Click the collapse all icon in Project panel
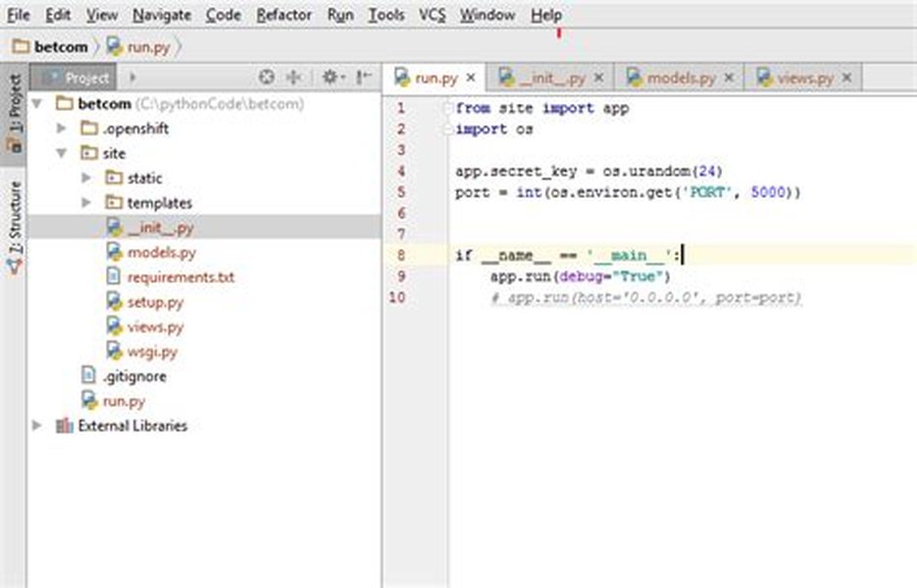 [x=294, y=77]
